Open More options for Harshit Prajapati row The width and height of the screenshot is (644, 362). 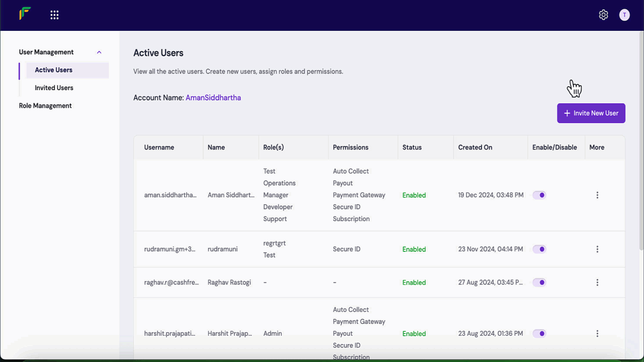pyautogui.click(x=597, y=333)
